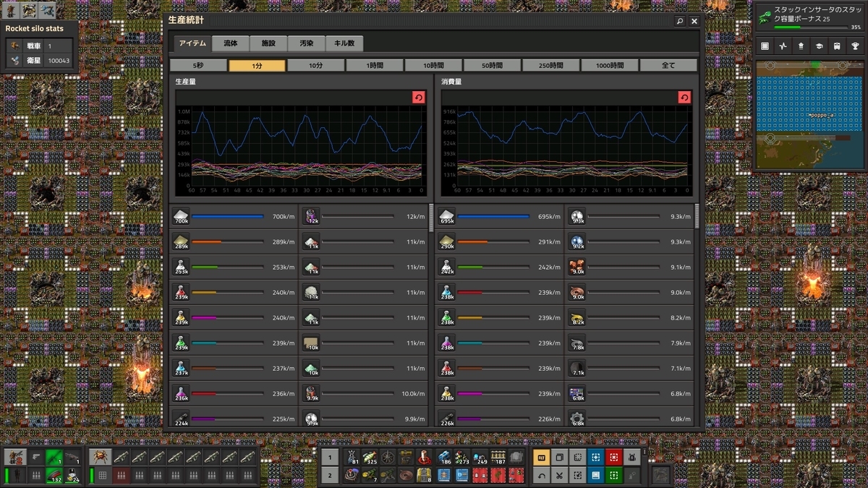The image size is (868, 488).
Task: Open the 汚染 tab
Action: point(306,43)
